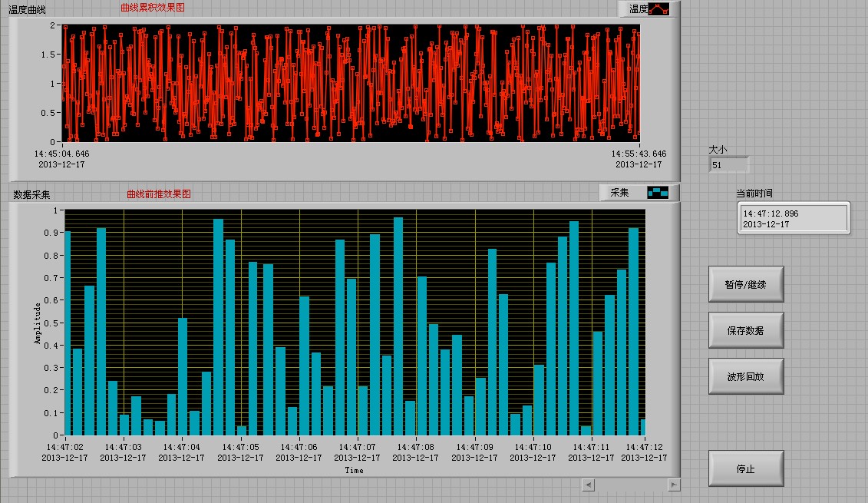The width and height of the screenshot is (868, 503).
Task: Click the chart scrollbar left arrow
Action: click(588, 485)
